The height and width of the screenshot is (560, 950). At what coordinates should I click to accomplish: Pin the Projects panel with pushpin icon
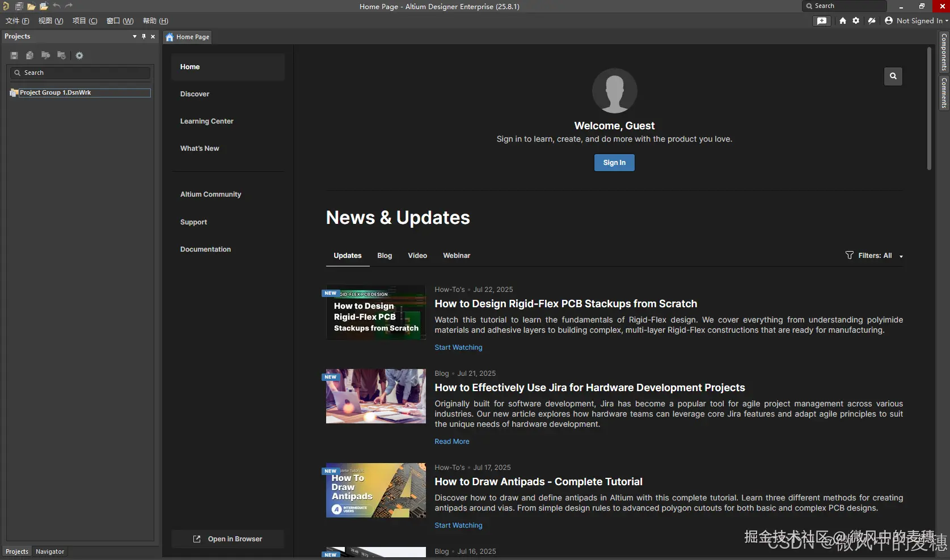click(x=143, y=36)
